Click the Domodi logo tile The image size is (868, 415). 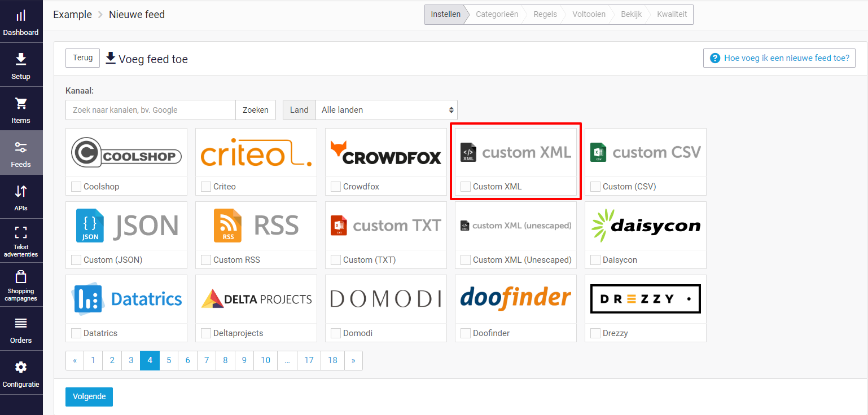(386, 299)
